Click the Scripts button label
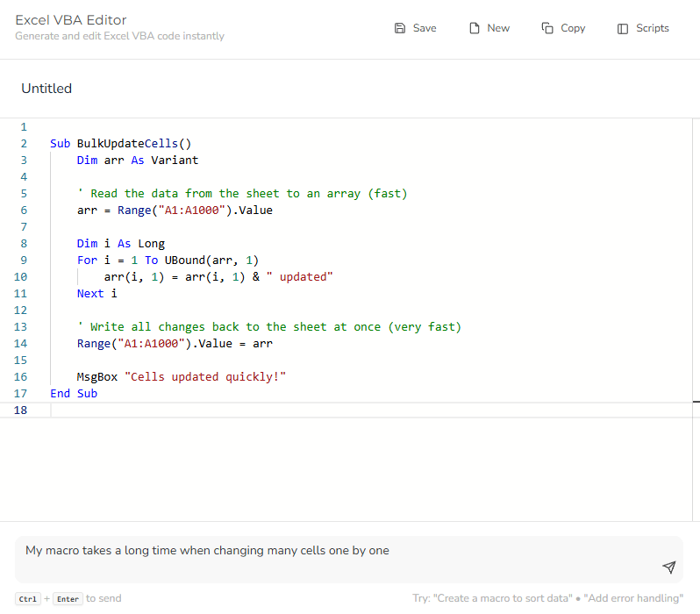 click(653, 28)
